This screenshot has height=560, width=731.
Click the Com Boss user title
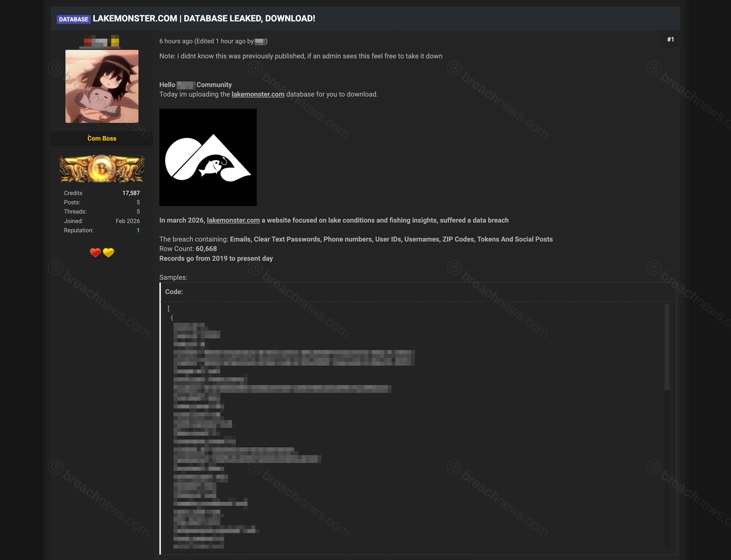pyautogui.click(x=102, y=138)
